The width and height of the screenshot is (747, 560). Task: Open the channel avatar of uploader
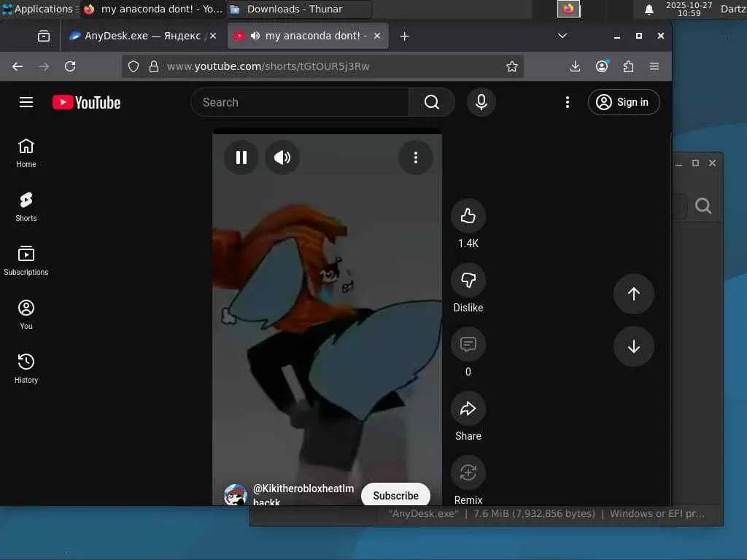coord(236,495)
